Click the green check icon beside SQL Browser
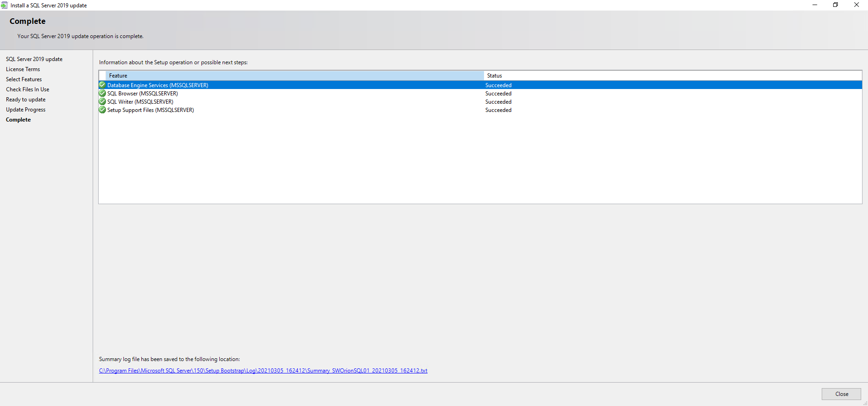The image size is (868, 406). coord(102,93)
